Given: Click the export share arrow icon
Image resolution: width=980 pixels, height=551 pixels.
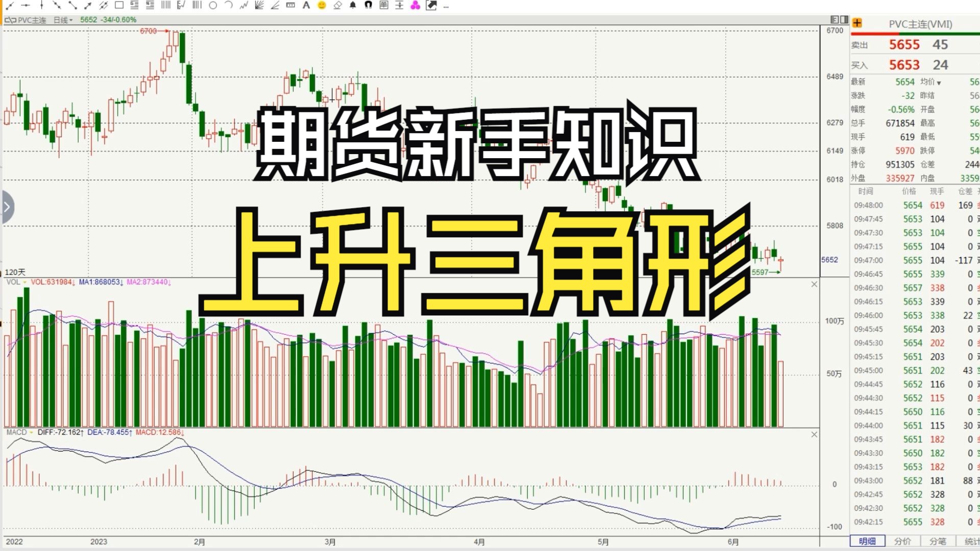Looking at the screenshot, I should [431, 6].
